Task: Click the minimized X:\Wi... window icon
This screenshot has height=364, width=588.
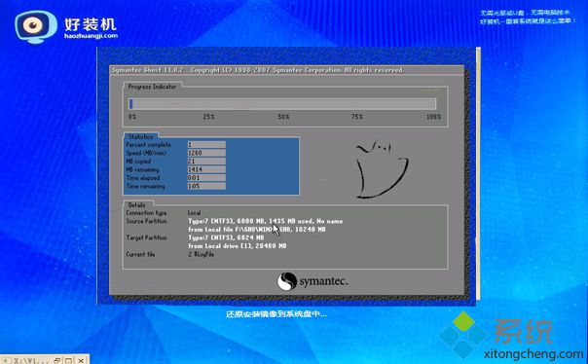Action: click(x=7, y=360)
